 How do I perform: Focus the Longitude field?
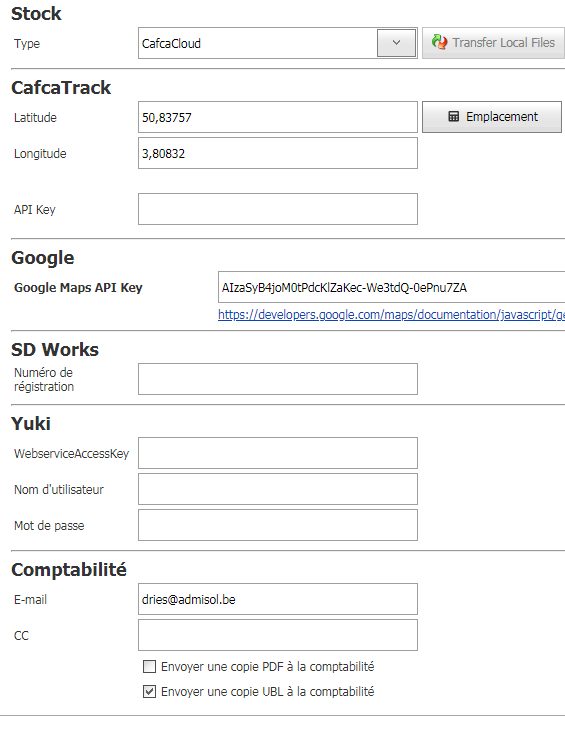[277, 153]
